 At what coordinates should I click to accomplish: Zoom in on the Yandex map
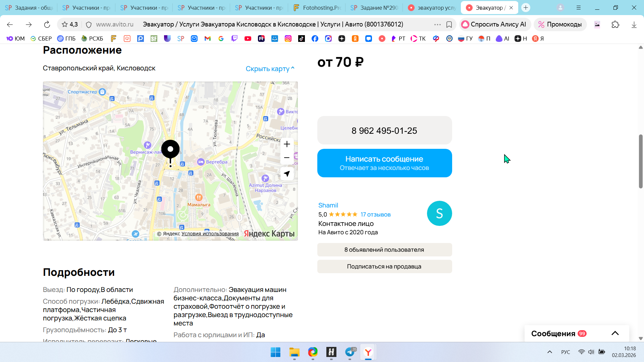(x=287, y=144)
